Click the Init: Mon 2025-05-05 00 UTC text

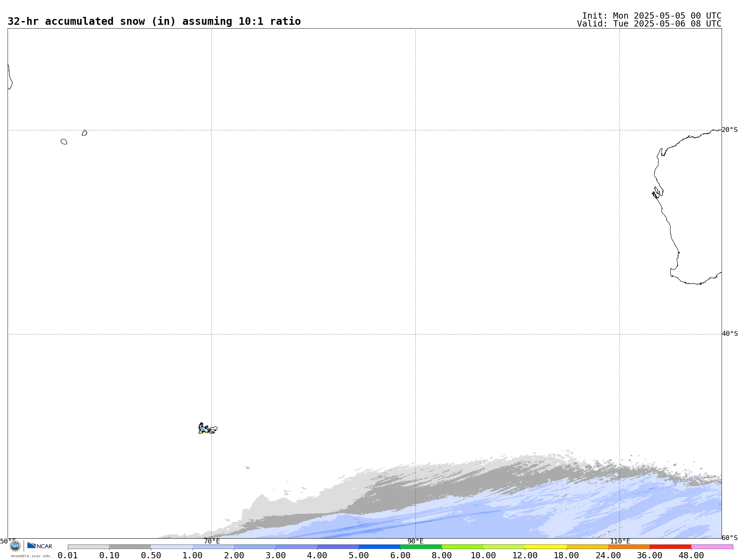(651, 16)
